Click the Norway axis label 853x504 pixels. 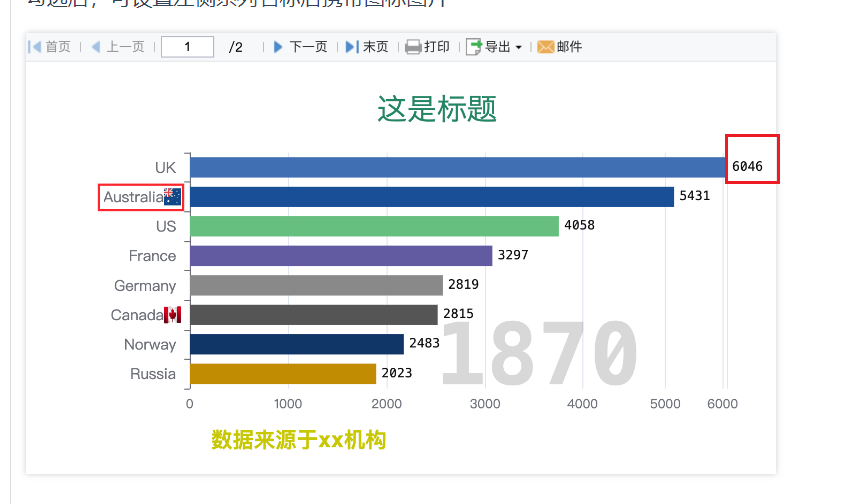click(150, 345)
